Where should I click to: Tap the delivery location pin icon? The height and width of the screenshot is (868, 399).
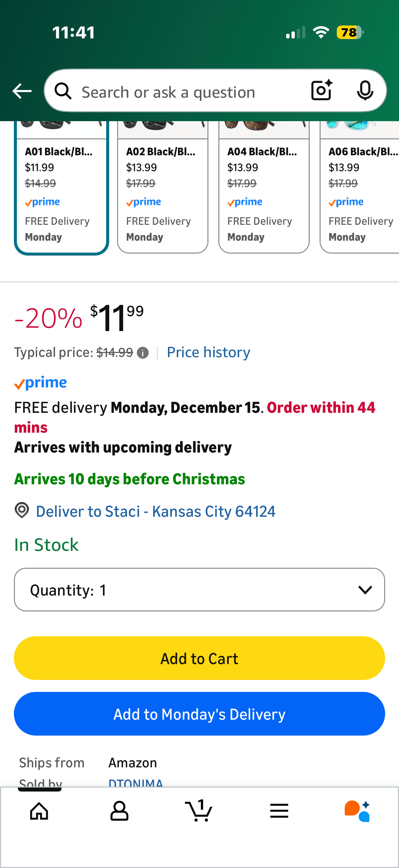22,510
